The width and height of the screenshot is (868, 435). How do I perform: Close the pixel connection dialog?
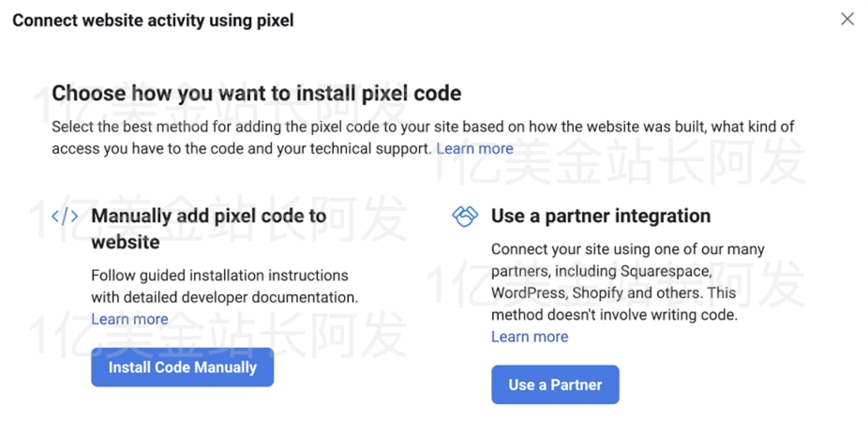(x=847, y=19)
